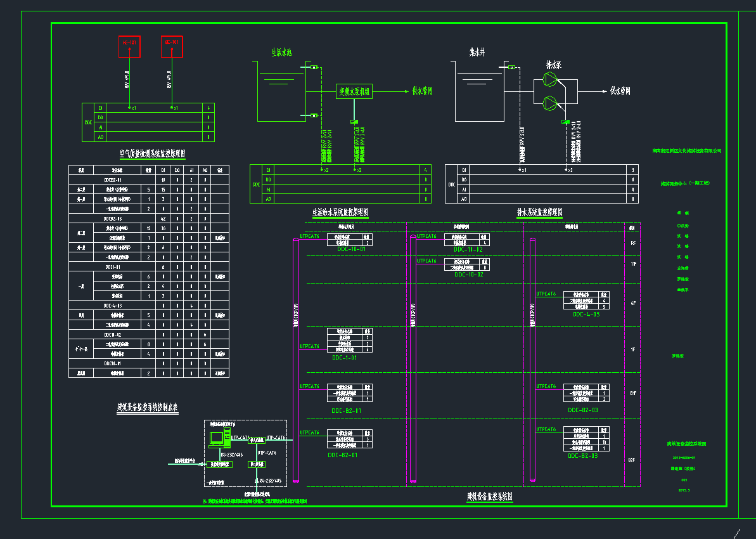The image size is (756, 539).
Task: Select the DDC-1-01 controller label
Action: pos(345,358)
